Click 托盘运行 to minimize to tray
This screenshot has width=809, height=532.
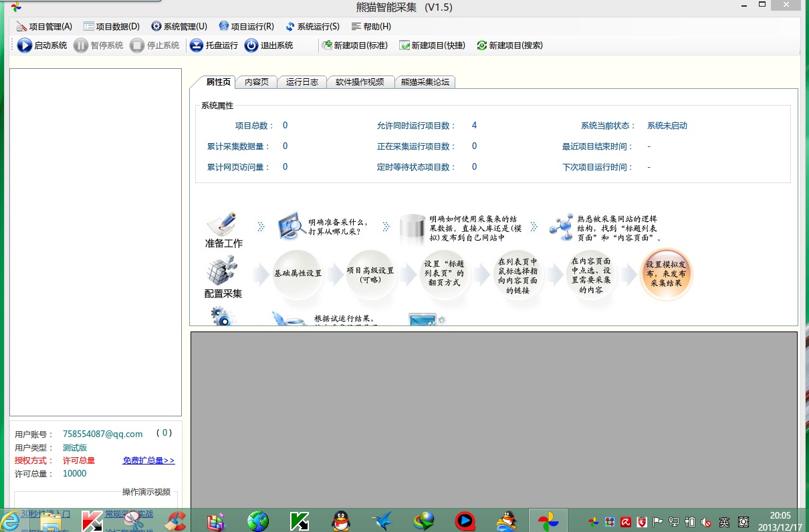point(214,45)
